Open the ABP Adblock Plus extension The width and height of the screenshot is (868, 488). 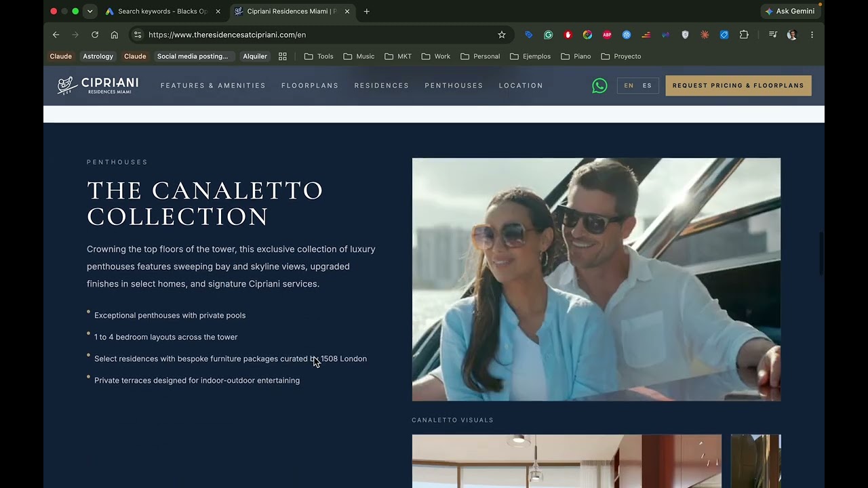tap(608, 35)
